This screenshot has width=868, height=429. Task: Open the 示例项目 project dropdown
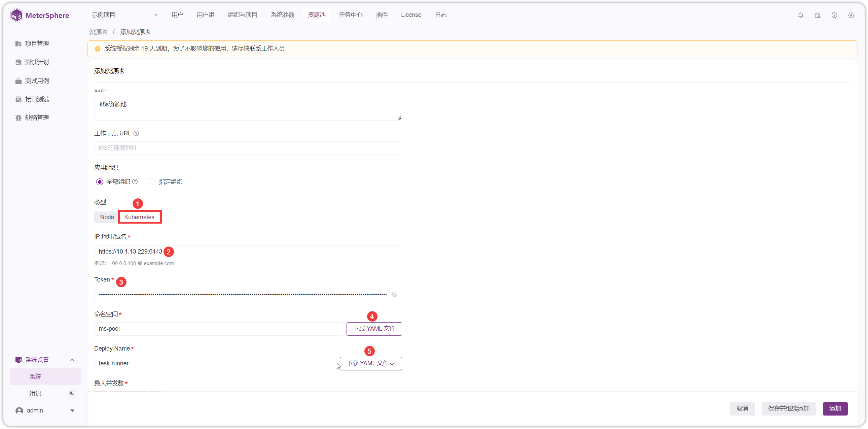(124, 15)
